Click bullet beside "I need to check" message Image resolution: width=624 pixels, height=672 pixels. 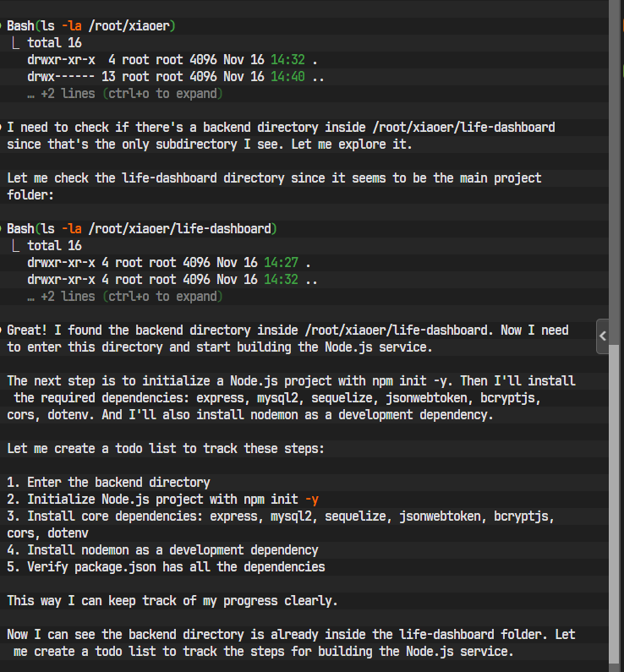3,128
